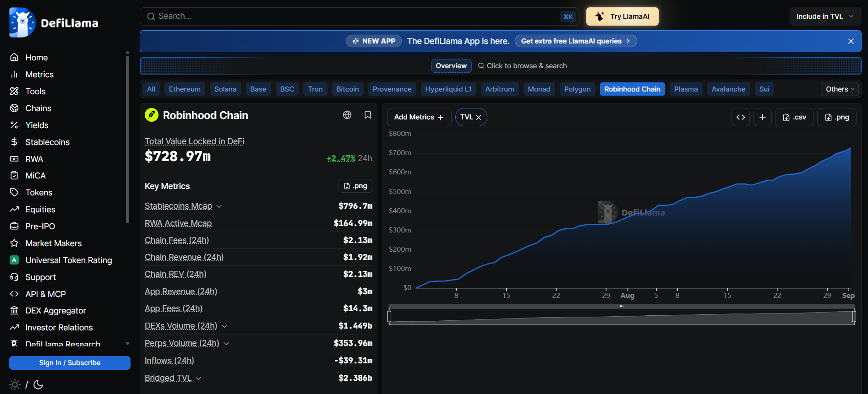Download chart as .png
This screenshot has width=868, height=394.
coord(837,117)
